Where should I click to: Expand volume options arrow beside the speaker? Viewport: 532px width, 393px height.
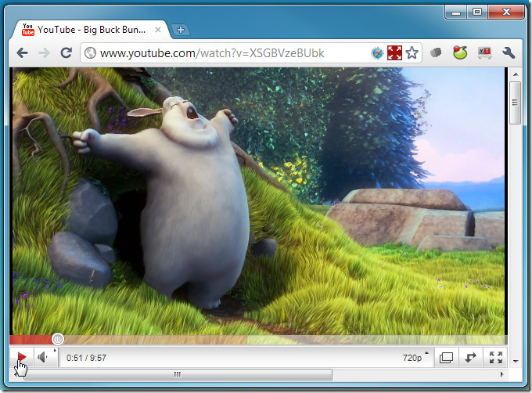(55, 351)
